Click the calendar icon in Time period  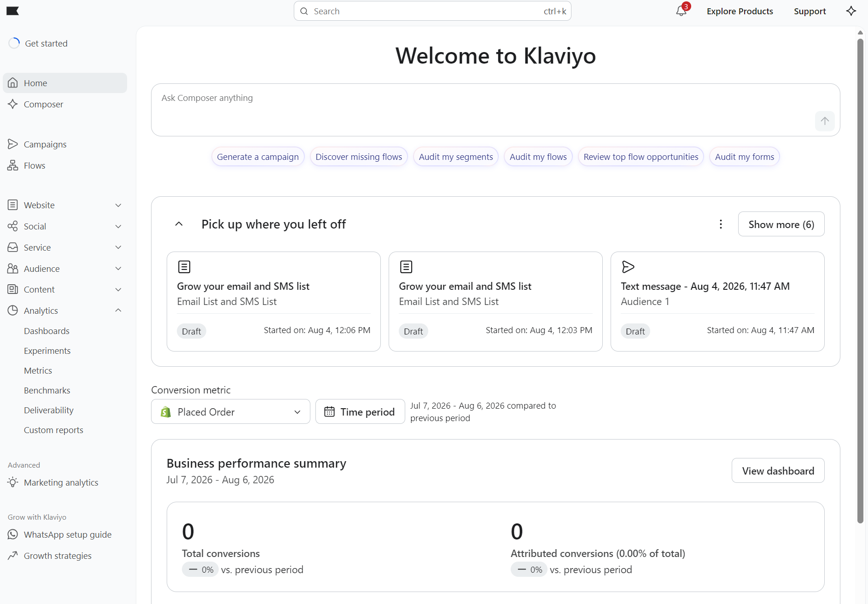[x=329, y=411]
